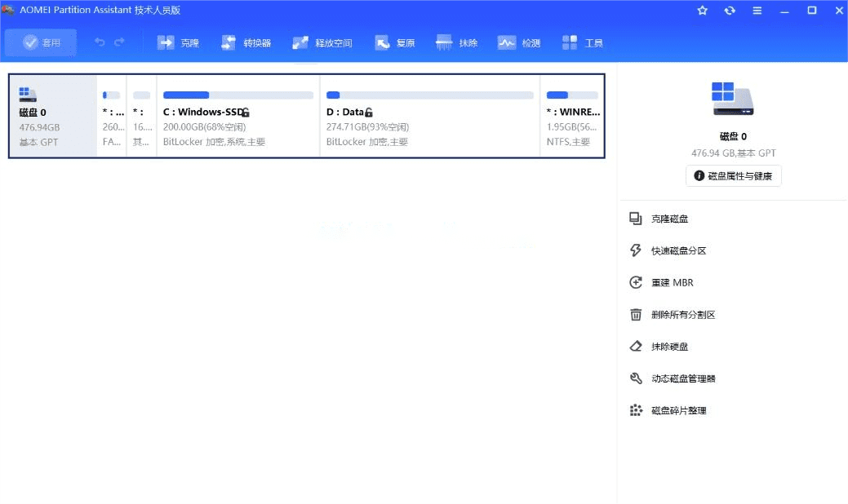Open the 工具 (Tools) toolbar menu
Image resolution: width=848 pixels, height=504 pixels.
point(583,42)
